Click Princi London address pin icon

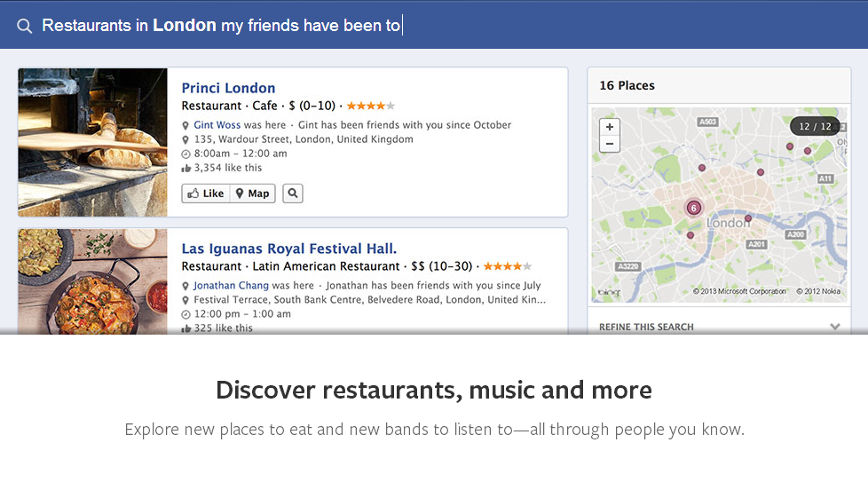click(185, 139)
